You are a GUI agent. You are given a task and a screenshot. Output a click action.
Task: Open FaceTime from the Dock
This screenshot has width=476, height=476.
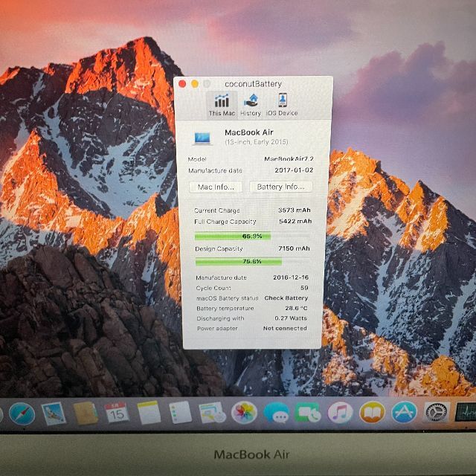308,412
